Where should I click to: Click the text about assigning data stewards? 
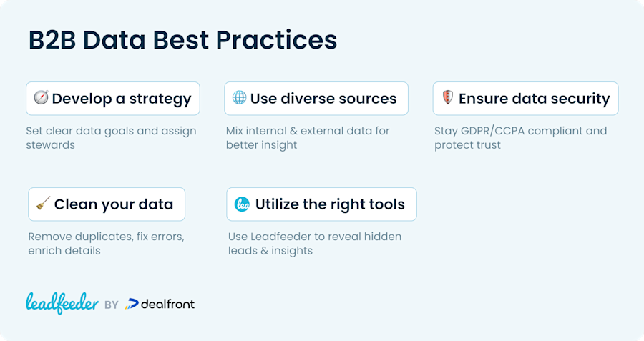(x=111, y=138)
